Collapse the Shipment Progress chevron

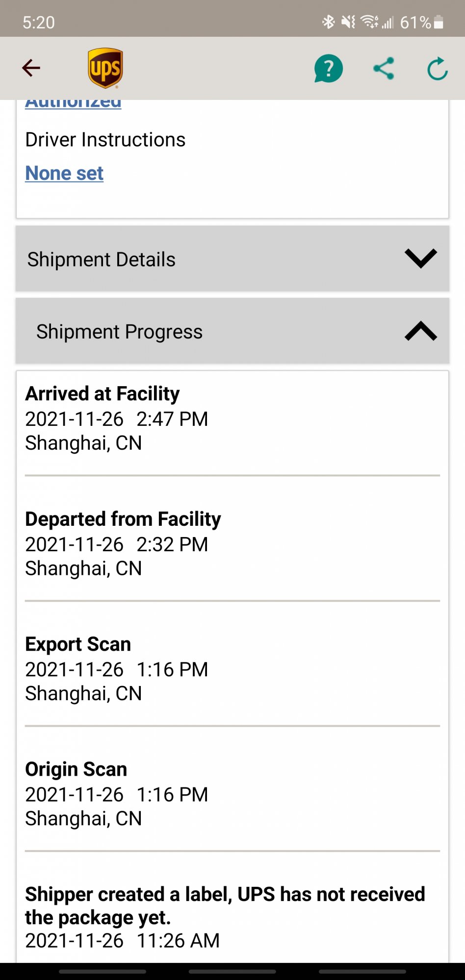420,331
